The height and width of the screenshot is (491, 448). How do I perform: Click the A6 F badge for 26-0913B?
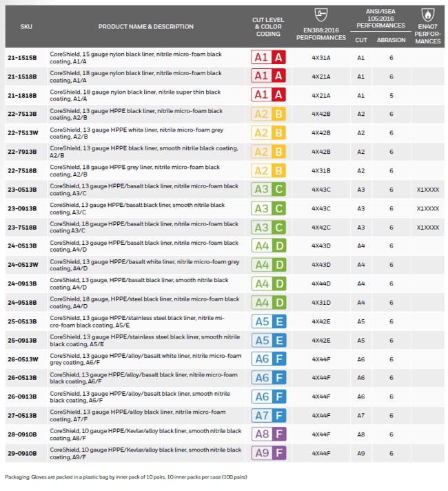[269, 397]
